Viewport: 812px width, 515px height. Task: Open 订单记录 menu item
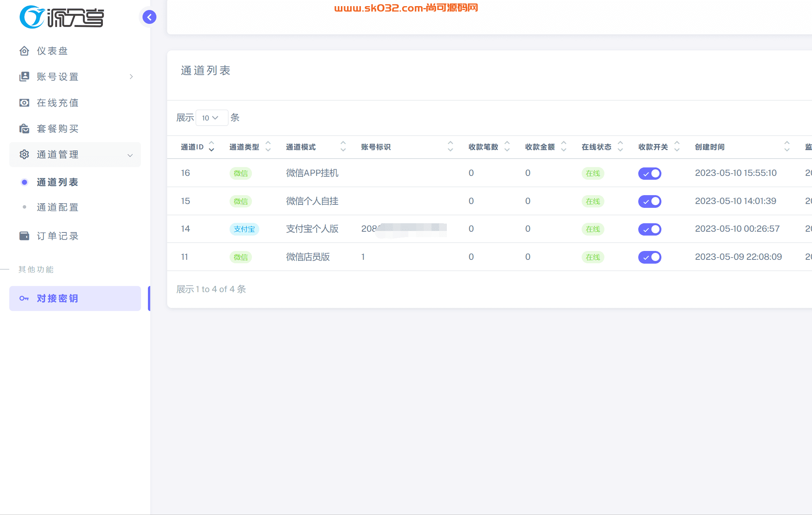click(x=75, y=236)
